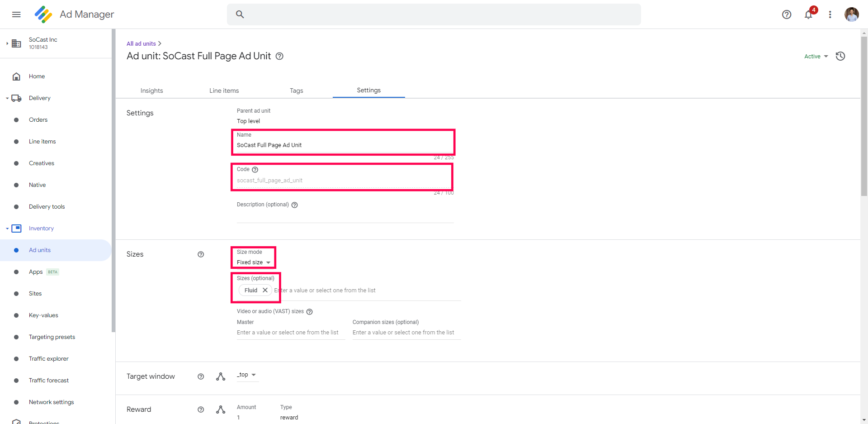Click the Master VAST sizes field

coord(291,333)
